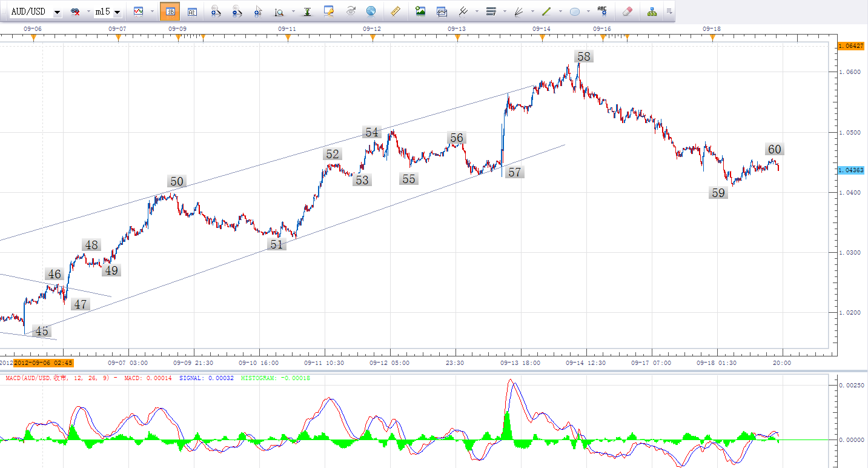868x468 pixels.
Task: Open the m15 timeframe dropdown
Action: point(117,12)
